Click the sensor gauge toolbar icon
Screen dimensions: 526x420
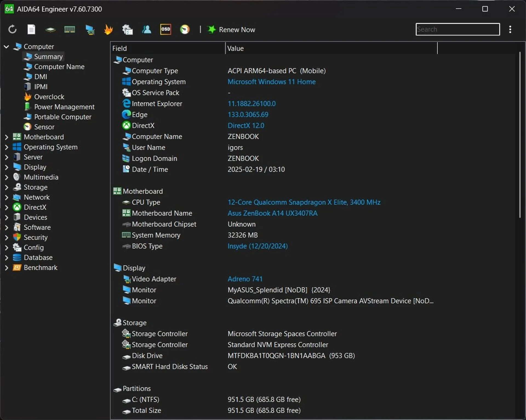tap(185, 29)
